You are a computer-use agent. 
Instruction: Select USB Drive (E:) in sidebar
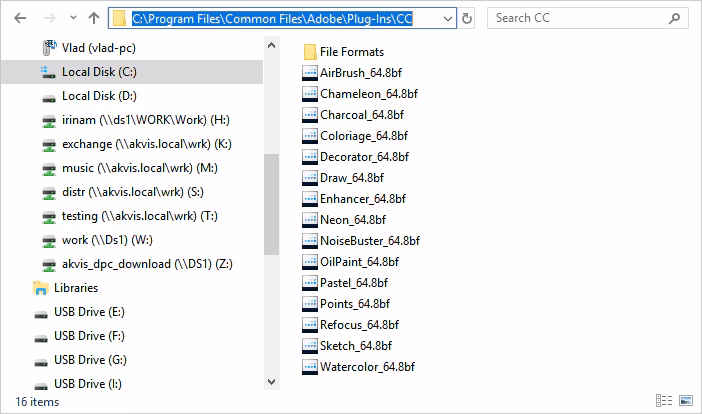[x=90, y=312]
